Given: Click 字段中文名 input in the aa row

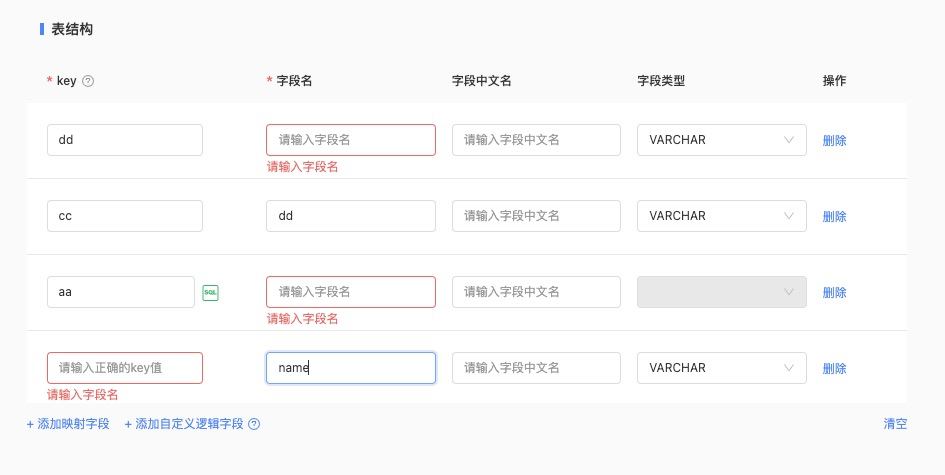Looking at the screenshot, I should [x=536, y=292].
